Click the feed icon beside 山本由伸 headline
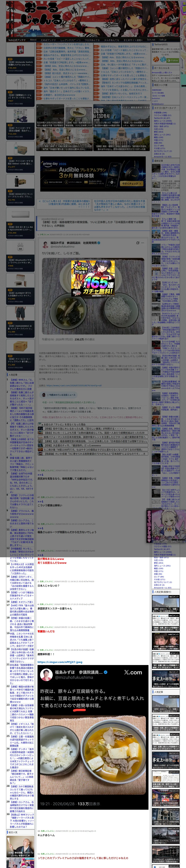The image size is (186, 868). pos(40,84)
